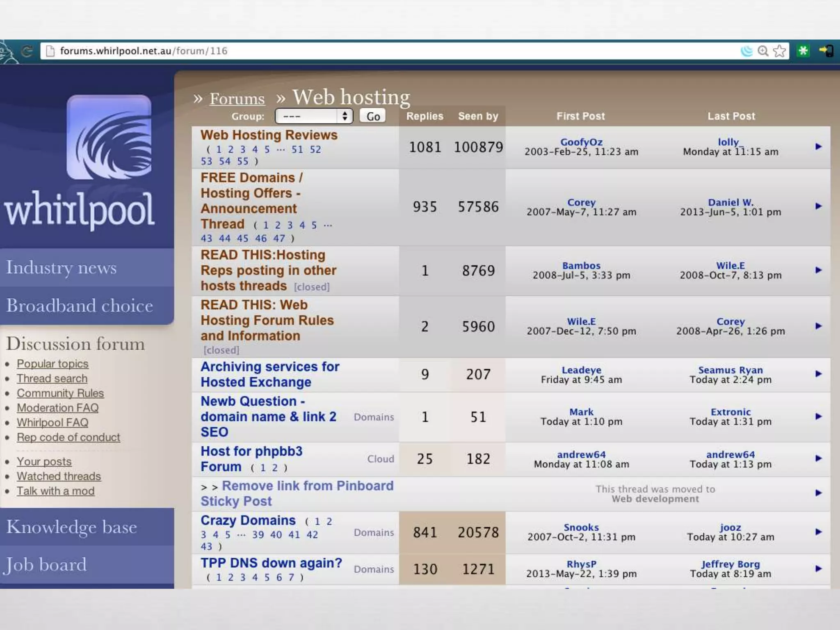Open the Watched threads link

[x=59, y=476]
